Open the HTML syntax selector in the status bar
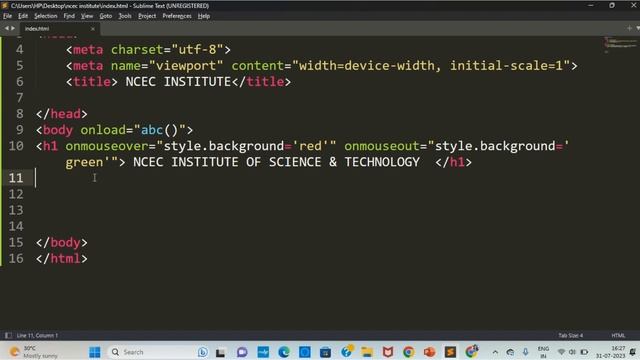Viewport: 640px width, 360px height. (618, 336)
